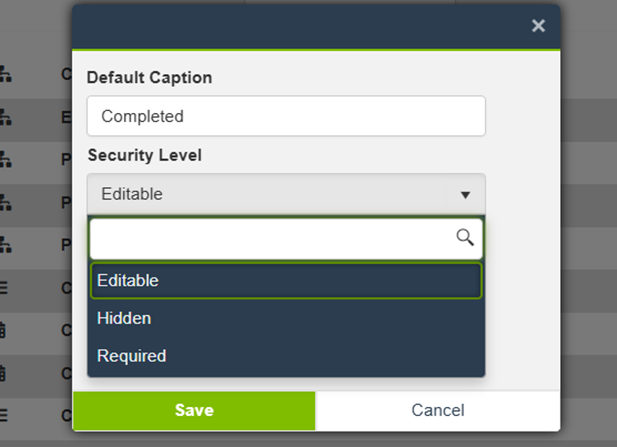
Task: Click the lower building icon in the background list
Action: click(x=4, y=372)
